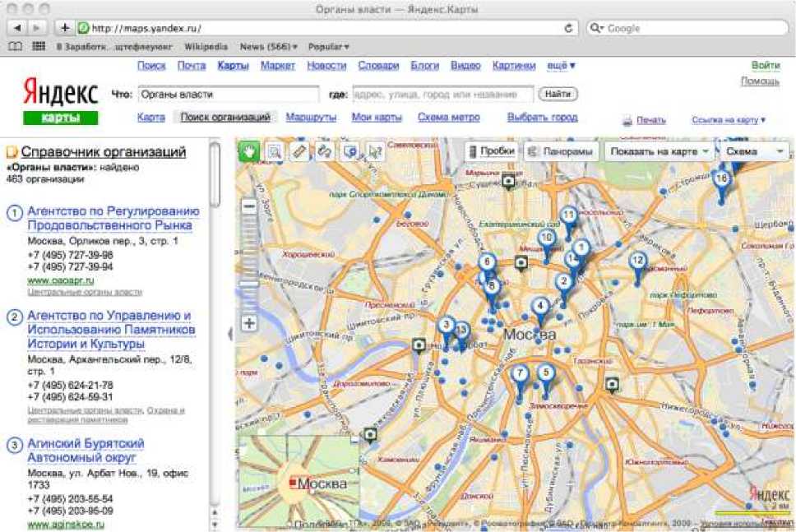
Task: Click the map zoom in plus button
Action: (249, 323)
